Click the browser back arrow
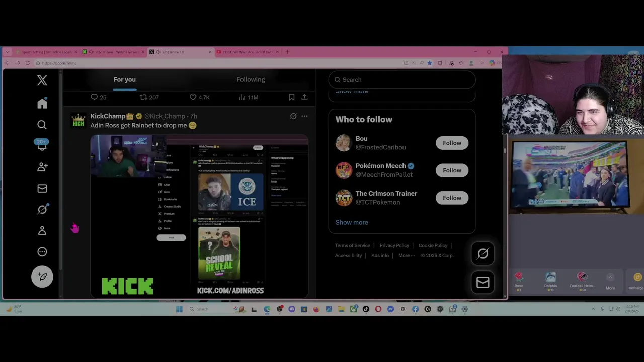 (7, 63)
